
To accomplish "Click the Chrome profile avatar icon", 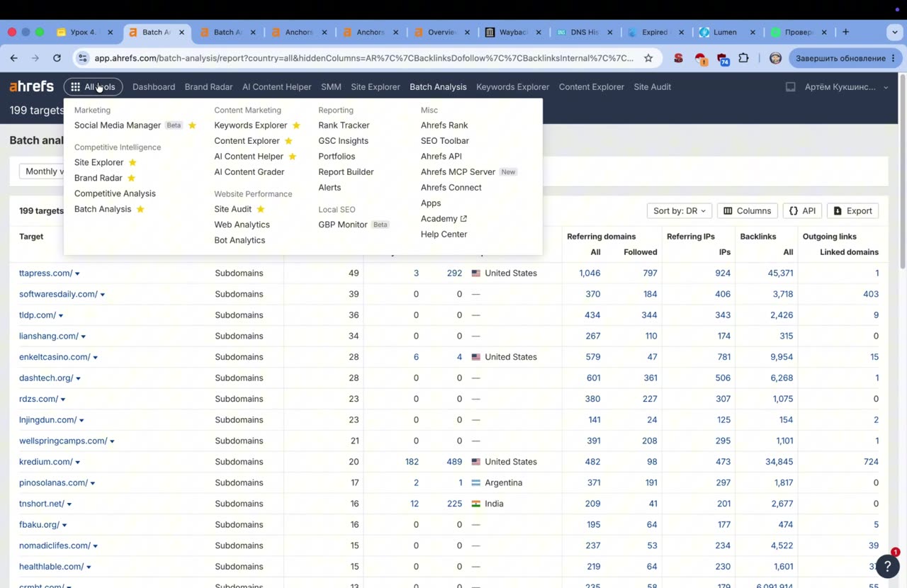I will pos(775,58).
